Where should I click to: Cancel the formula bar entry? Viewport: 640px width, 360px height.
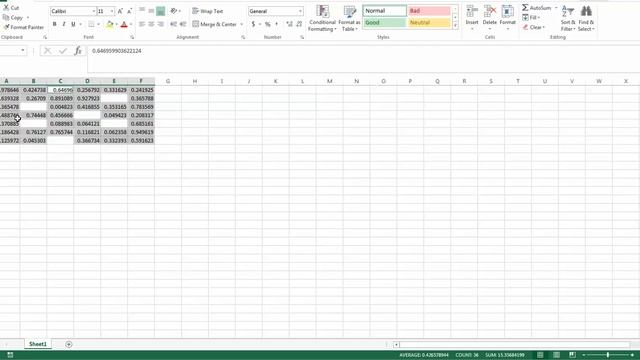pyautogui.click(x=47, y=51)
